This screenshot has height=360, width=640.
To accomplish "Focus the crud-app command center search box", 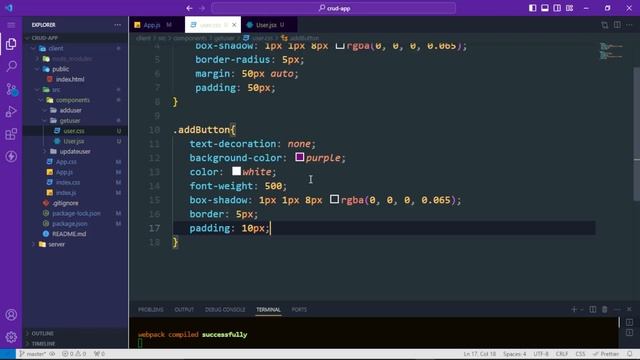I will (333, 8).
